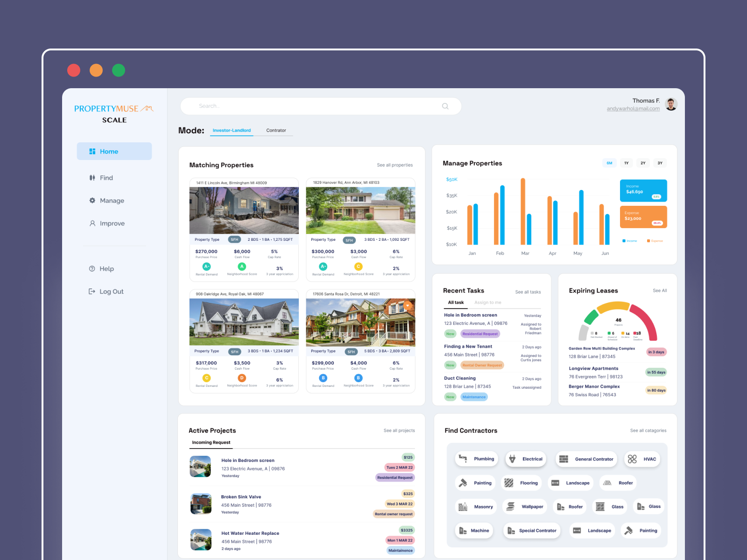Click the Maintenance tag on Duct Cleaning
747x560 pixels.
(x=474, y=397)
